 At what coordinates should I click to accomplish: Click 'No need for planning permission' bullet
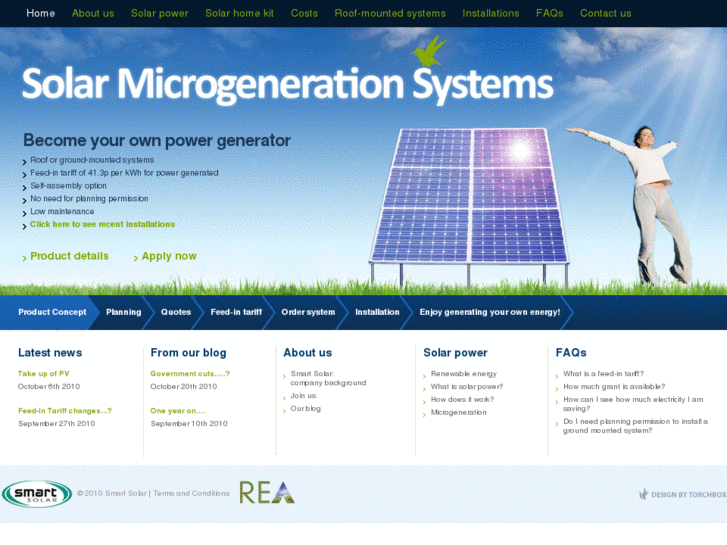(x=89, y=199)
